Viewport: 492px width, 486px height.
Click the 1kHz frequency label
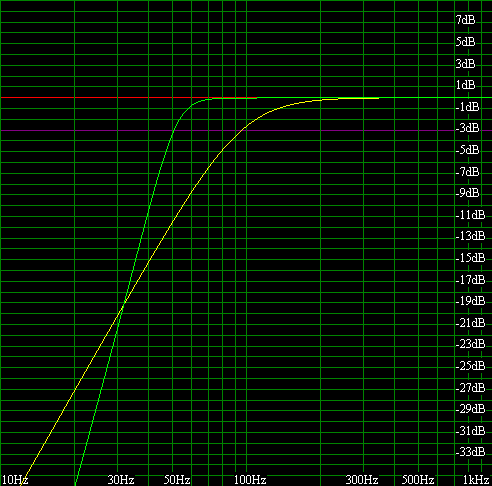476,480
